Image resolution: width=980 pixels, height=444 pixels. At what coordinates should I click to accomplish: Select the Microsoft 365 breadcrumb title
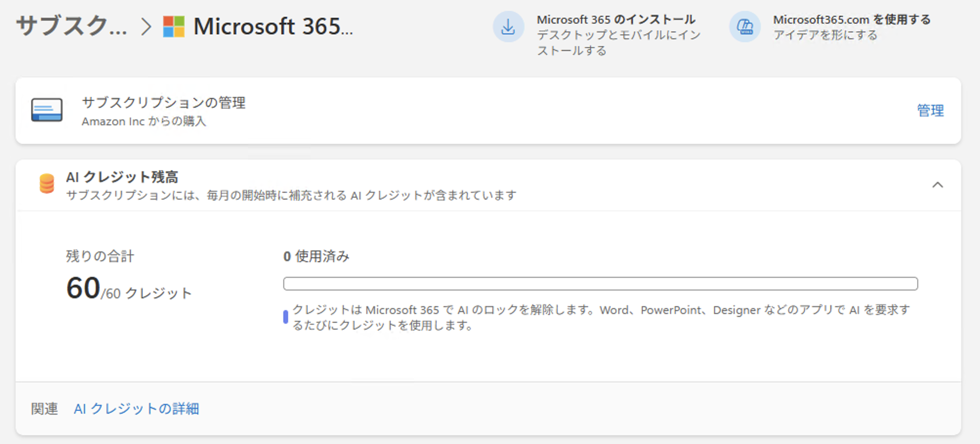click(273, 26)
